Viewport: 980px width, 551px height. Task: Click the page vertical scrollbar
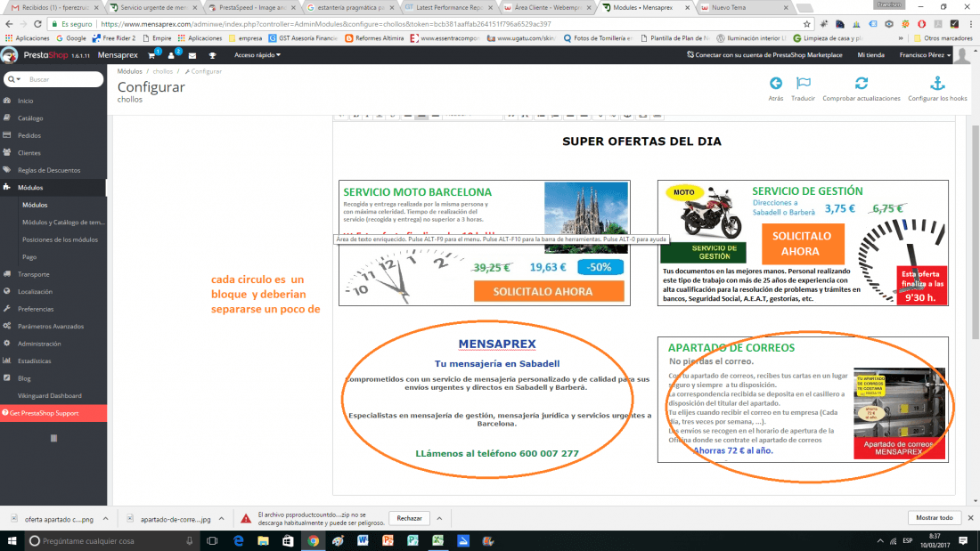pos(976,231)
